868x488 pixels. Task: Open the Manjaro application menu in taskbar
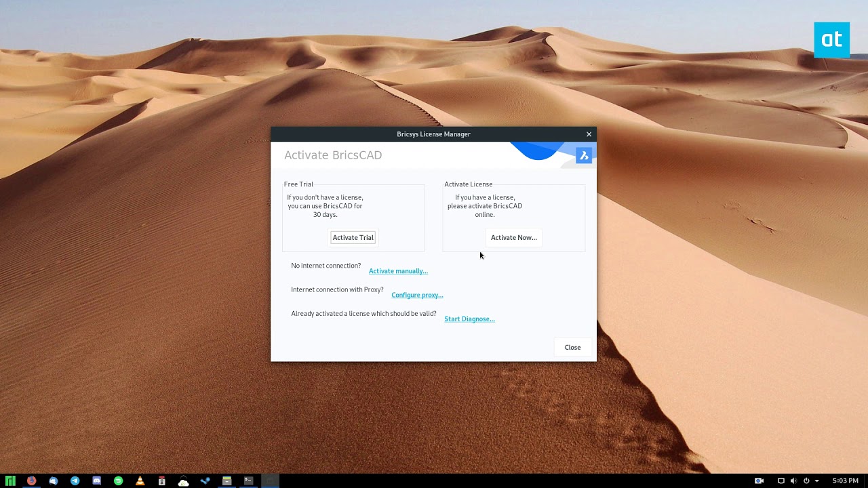[x=10, y=481]
